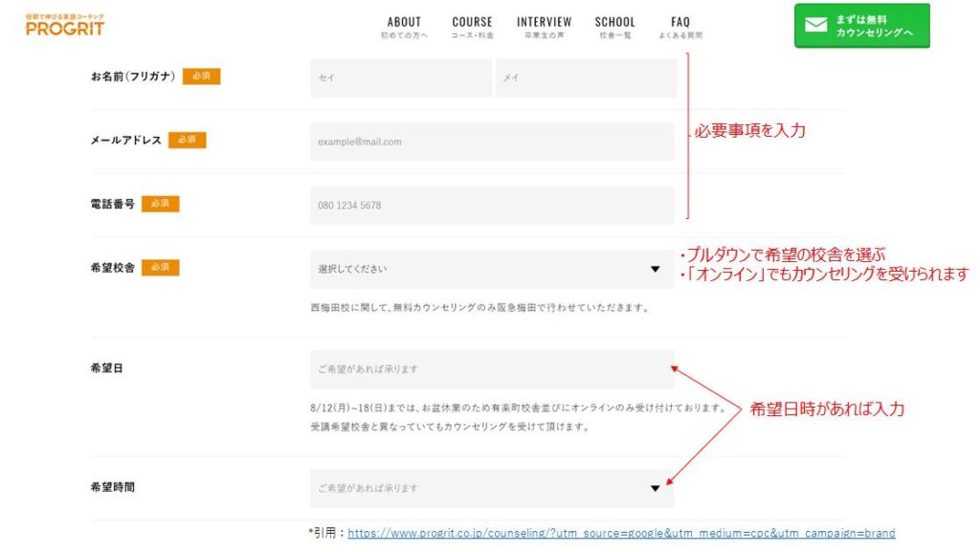Click the 必須 badge beside 希望校舎
This screenshot has width=980, height=552.
click(160, 268)
